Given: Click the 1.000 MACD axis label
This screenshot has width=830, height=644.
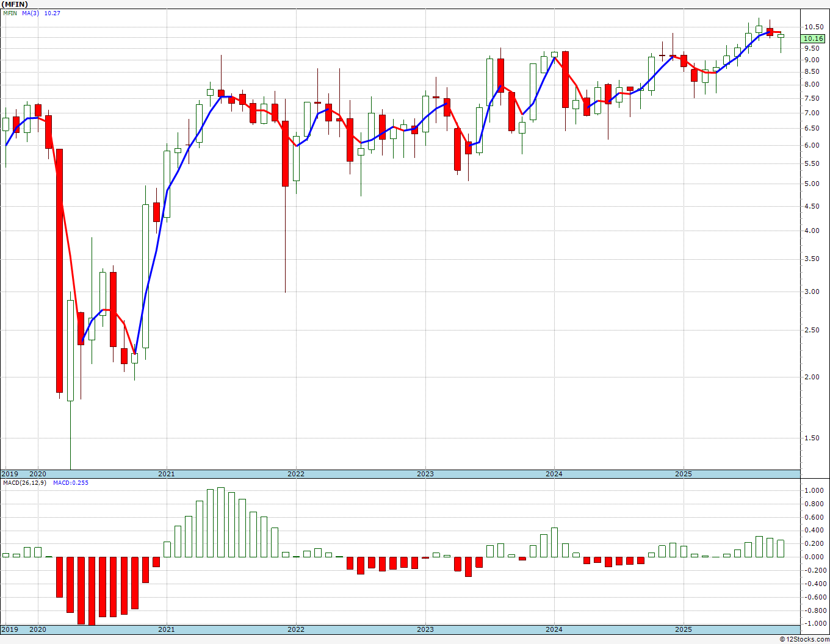Looking at the screenshot, I should pyautogui.click(x=815, y=490).
